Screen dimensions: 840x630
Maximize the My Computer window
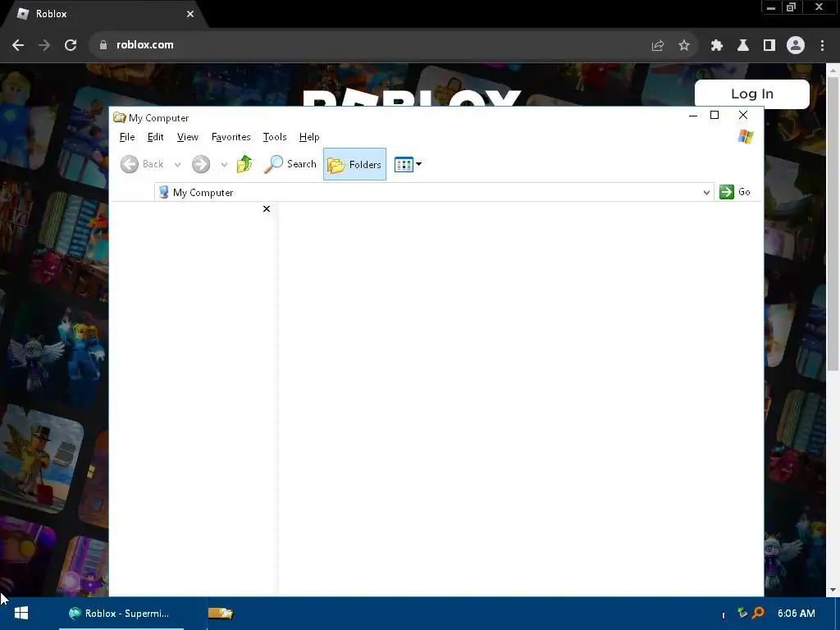[x=714, y=115]
